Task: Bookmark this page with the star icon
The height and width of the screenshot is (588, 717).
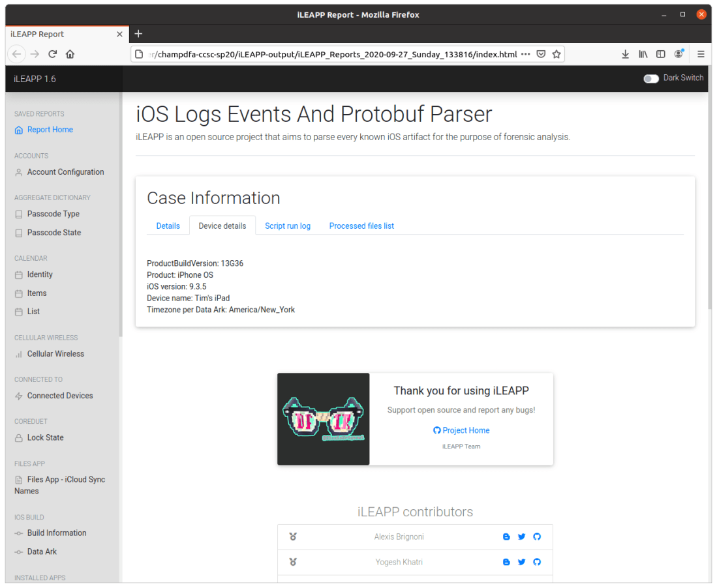Action: [x=557, y=54]
